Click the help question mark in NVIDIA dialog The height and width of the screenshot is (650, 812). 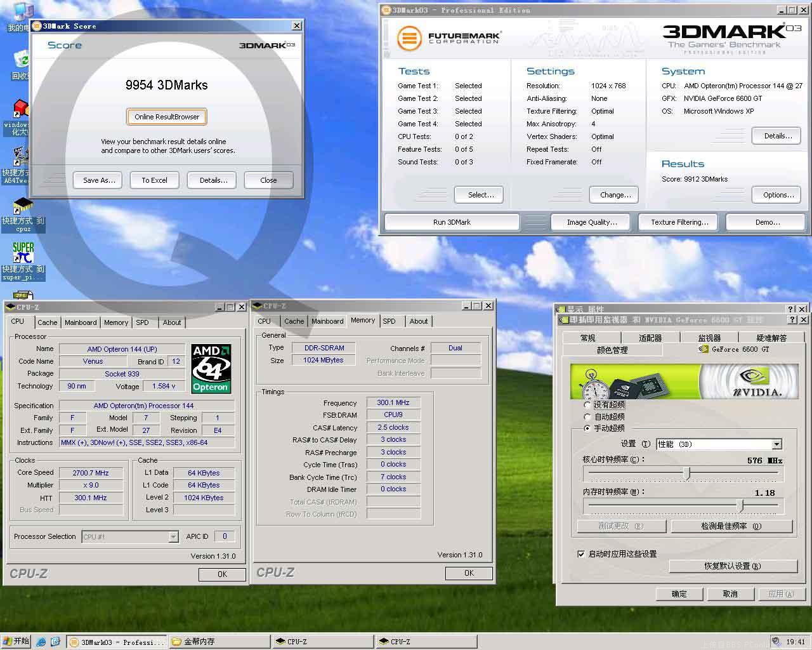pyautogui.click(x=792, y=320)
